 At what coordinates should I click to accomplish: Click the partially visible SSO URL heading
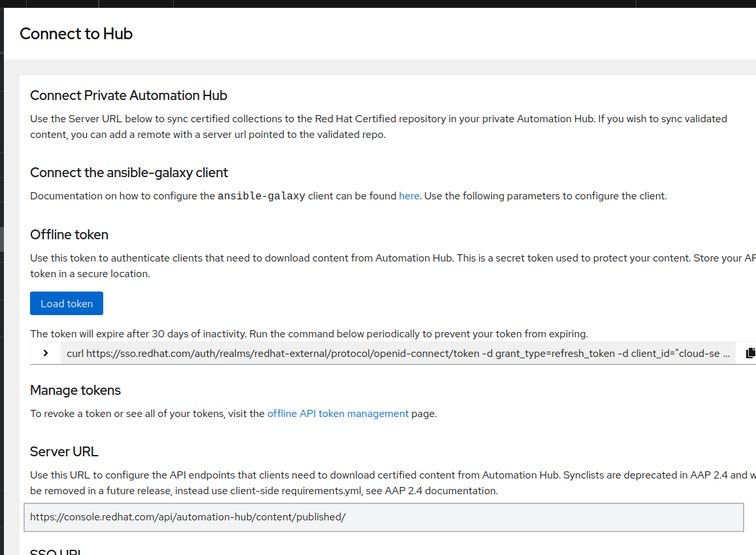point(56,552)
